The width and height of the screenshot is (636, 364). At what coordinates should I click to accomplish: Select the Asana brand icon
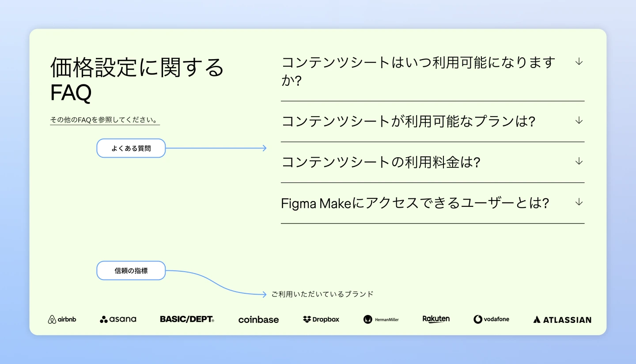tap(118, 319)
